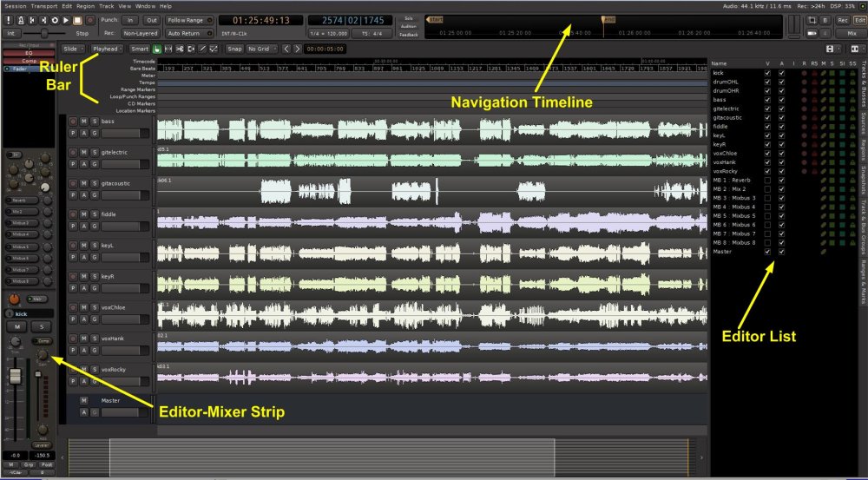The width and height of the screenshot is (868, 480).
Task: Arm global record with the record icon
Action: [x=89, y=20]
